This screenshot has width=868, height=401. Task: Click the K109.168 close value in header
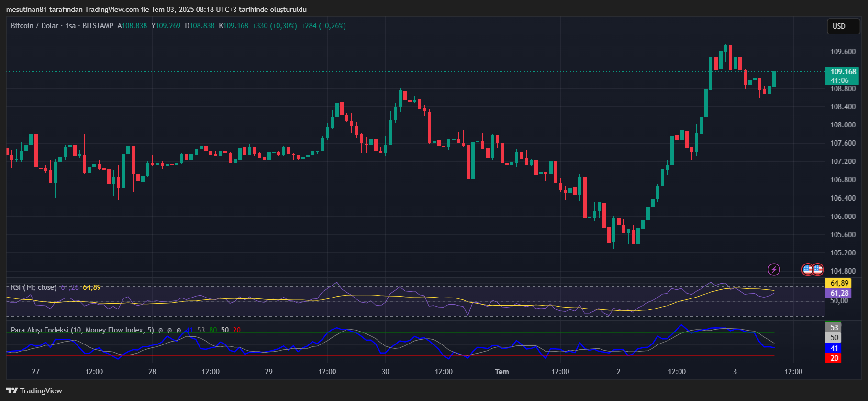234,26
